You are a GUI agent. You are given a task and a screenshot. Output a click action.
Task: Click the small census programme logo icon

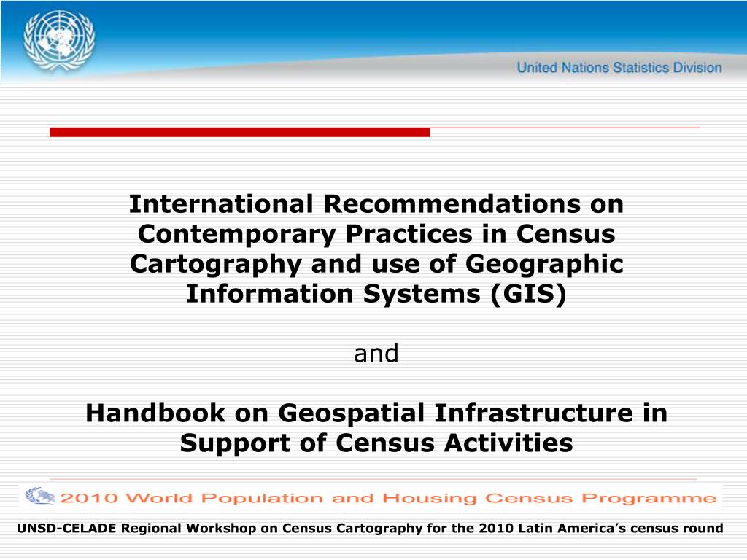pos(41,496)
